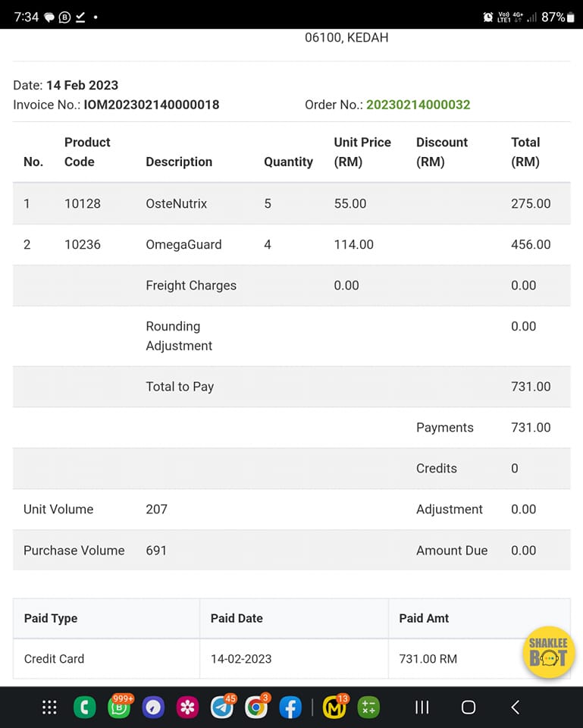Open the Facebook app in dock
The width and height of the screenshot is (583, 728).
point(290,708)
